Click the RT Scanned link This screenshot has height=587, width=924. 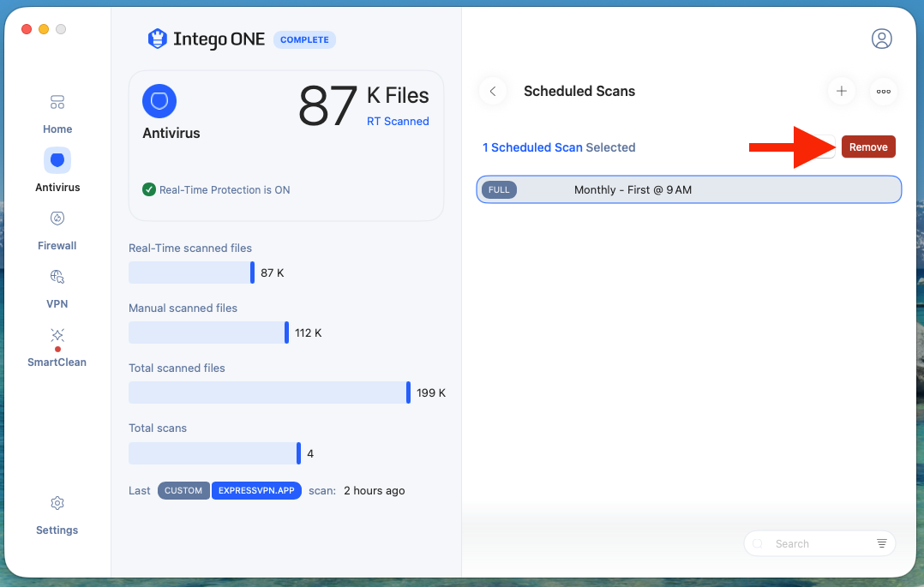click(398, 122)
